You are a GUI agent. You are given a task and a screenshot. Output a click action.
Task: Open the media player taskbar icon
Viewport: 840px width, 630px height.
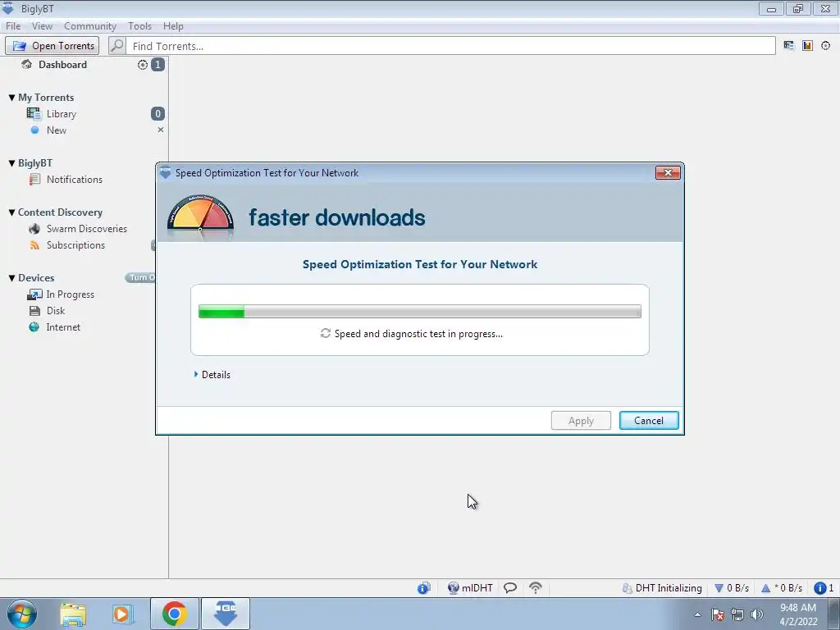[x=123, y=614]
